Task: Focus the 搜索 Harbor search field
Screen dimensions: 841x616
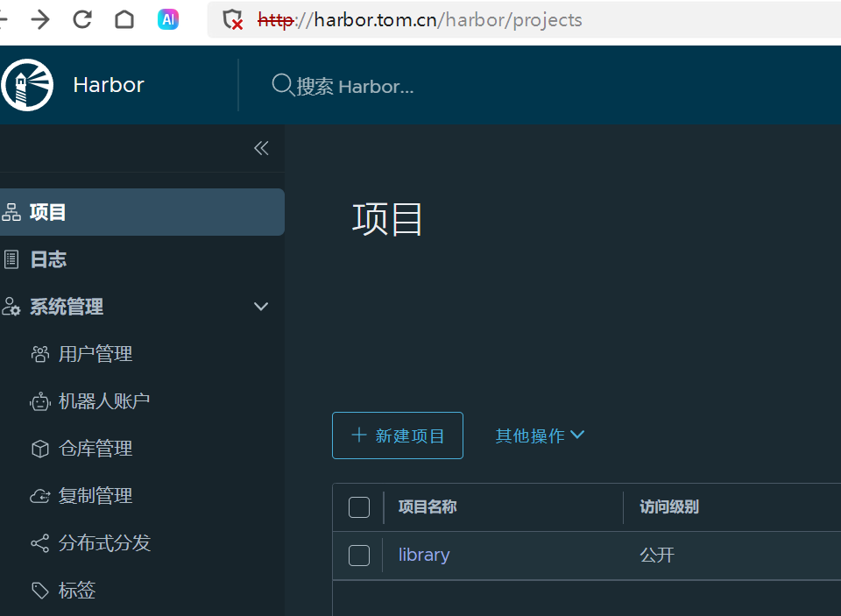Action: click(355, 86)
